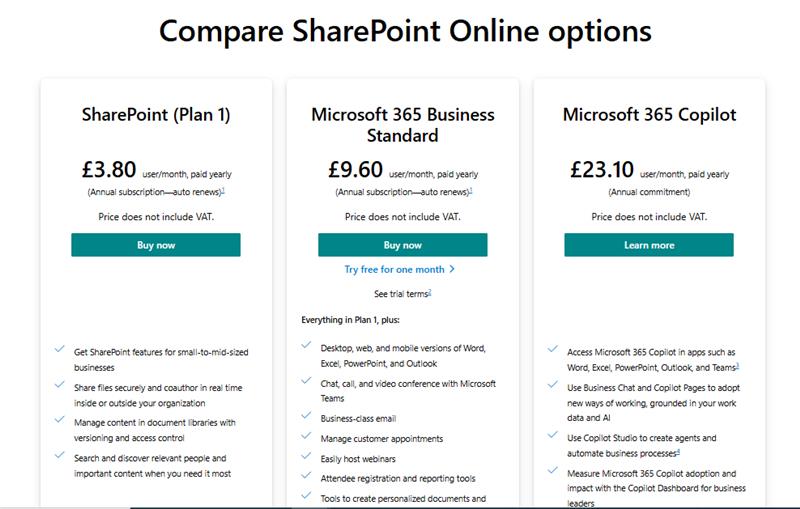The width and height of the screenshot is (800, 509).
Task: Click Buy now for SharePoint Plan 1
Action: 156,245
